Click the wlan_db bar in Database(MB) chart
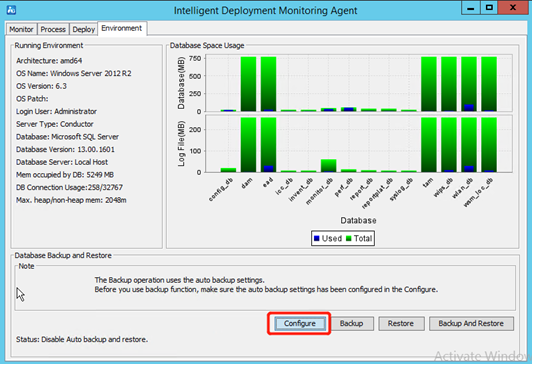Viewport: 533px width, 365px height. pos(469,84)
